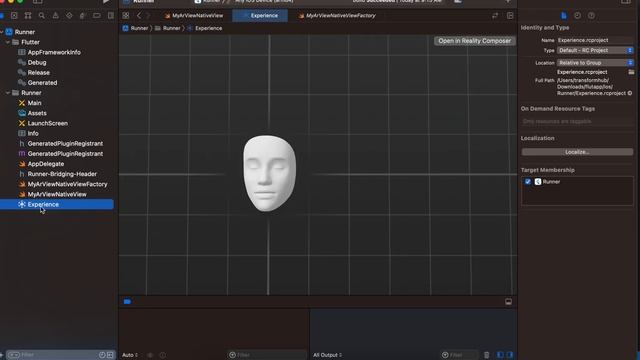Toggle the variables view pane button
This screenshot has height=360, width=640.
pyautogui.click(x=500, y=355)
